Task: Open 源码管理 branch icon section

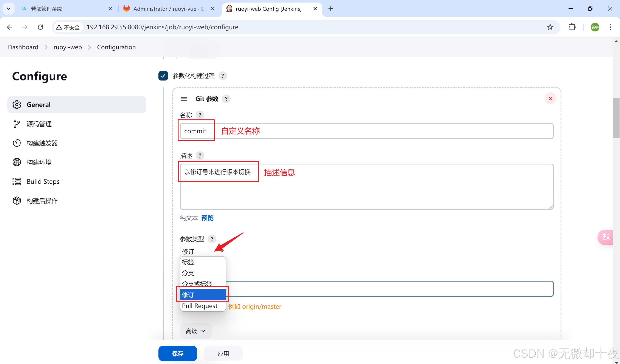Action: [17, 124]
